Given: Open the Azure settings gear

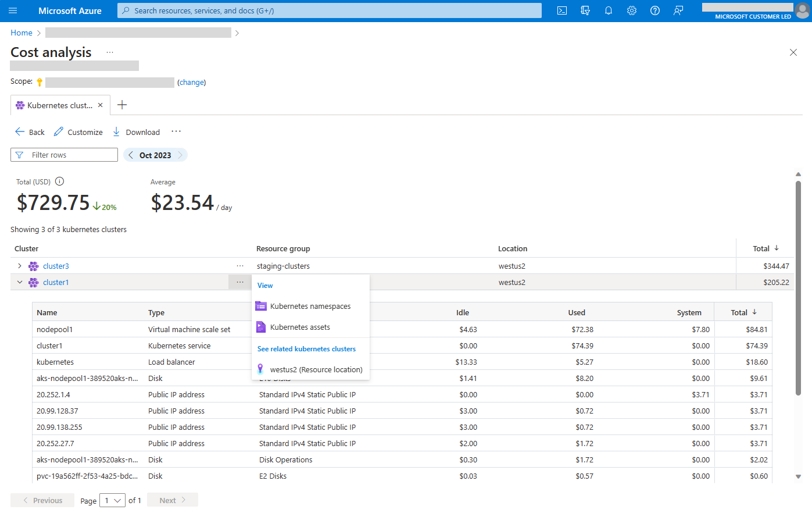Looking at the screenshot, I should [x=632, y=10].
